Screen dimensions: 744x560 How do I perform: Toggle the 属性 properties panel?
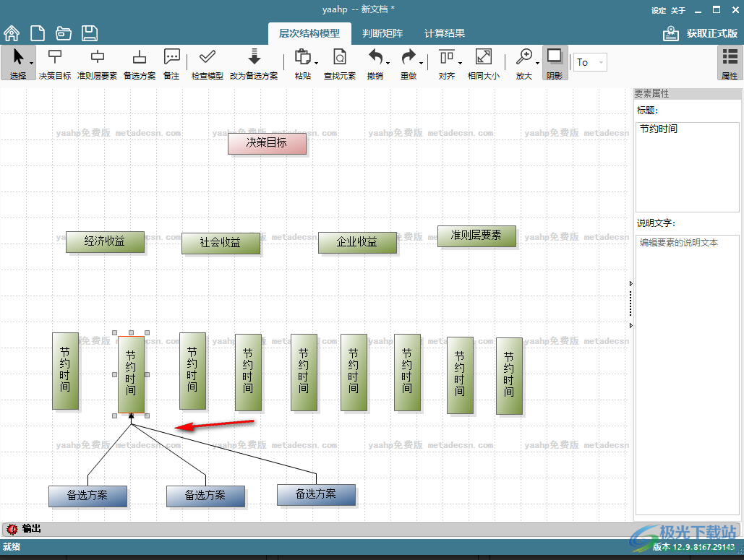(x=729, y=63)
